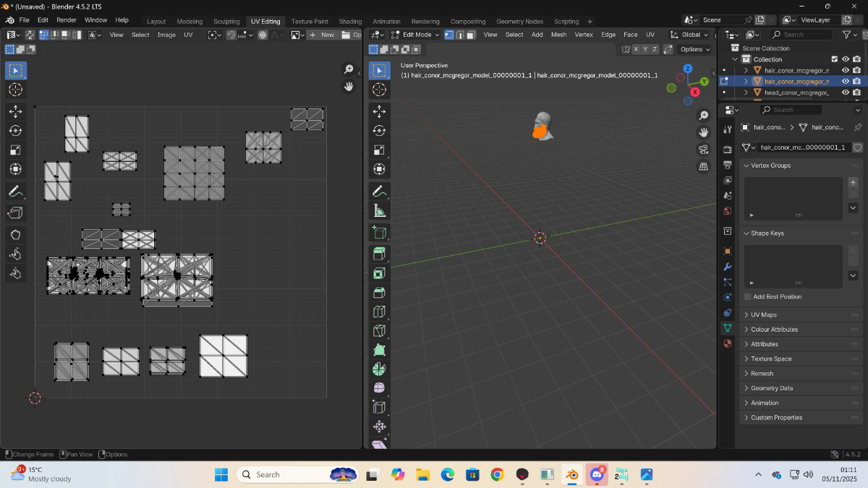The image size is (868, 488).
Task: Add a new vertex group
Action: point(853,182)
